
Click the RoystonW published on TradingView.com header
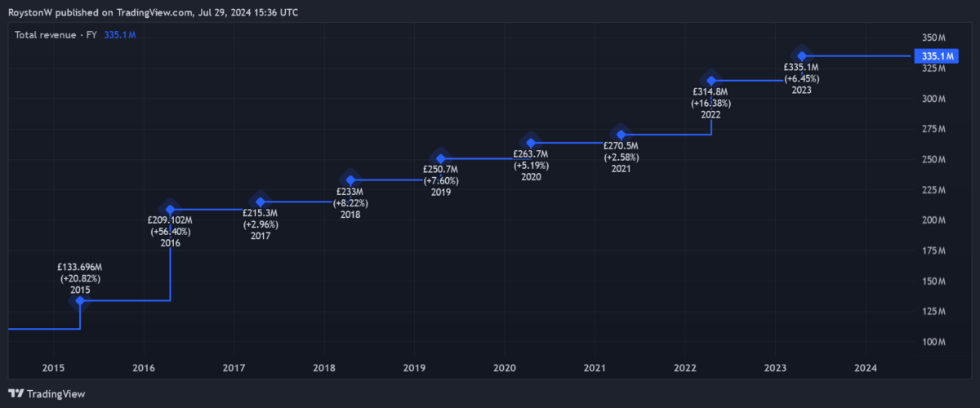tap(154, 12)
